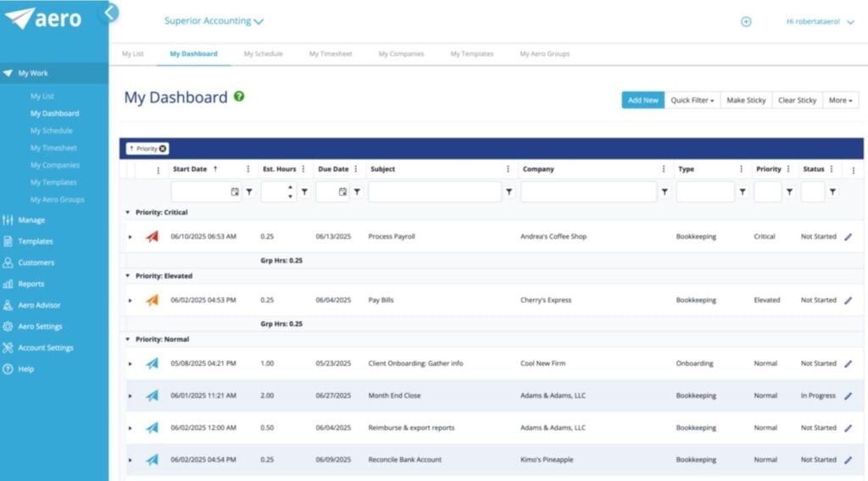Open the Company filter funnel icon
868x481 pixels.
(665, 192)
